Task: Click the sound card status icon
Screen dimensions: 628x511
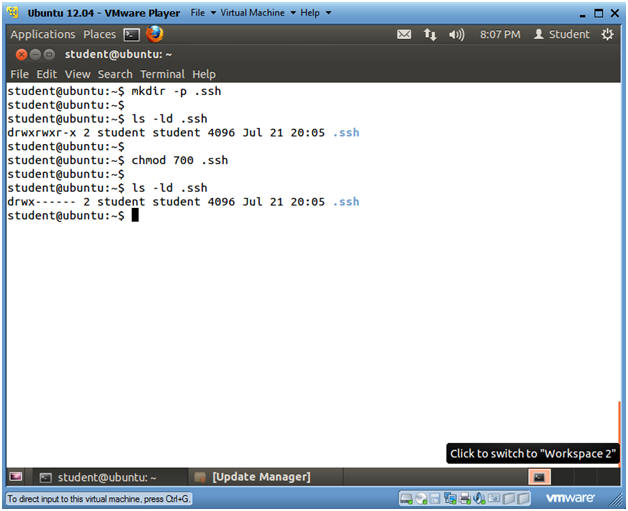Action: (x=479, y=499)
